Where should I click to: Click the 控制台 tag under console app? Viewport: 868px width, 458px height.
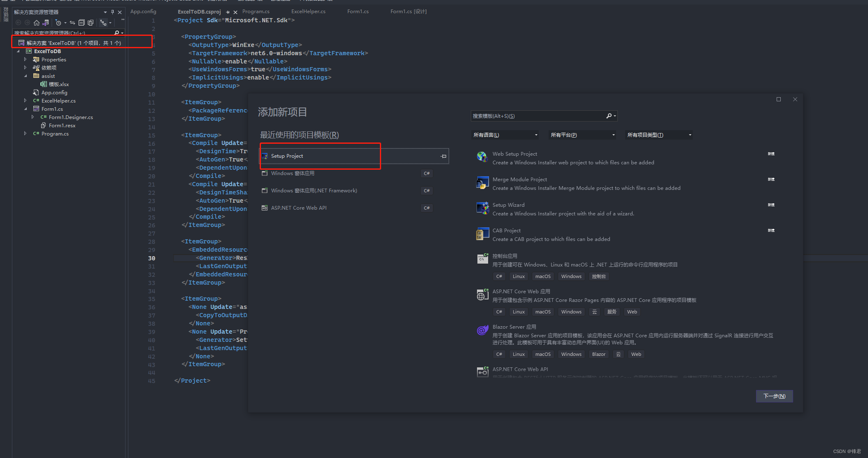(598, 276)
